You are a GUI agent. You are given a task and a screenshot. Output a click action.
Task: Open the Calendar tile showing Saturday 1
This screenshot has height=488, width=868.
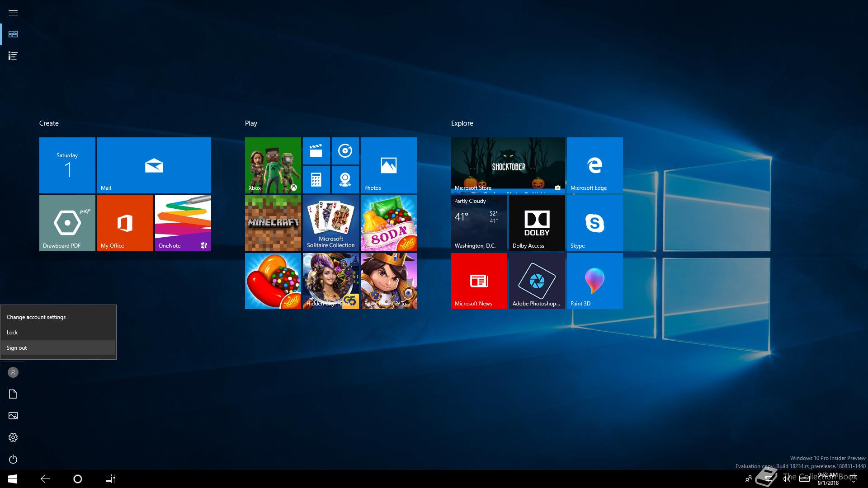tap(67, 165)
